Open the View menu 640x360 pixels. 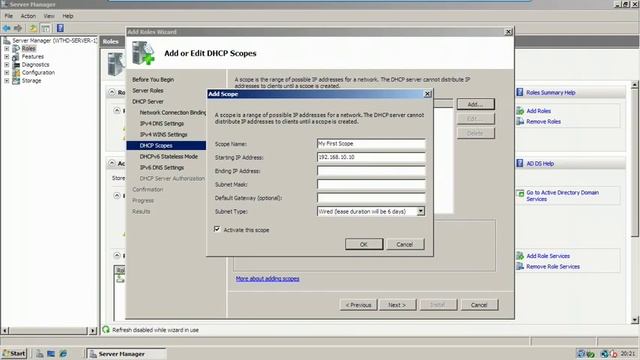pyautogui.click(x=49, y=16)
